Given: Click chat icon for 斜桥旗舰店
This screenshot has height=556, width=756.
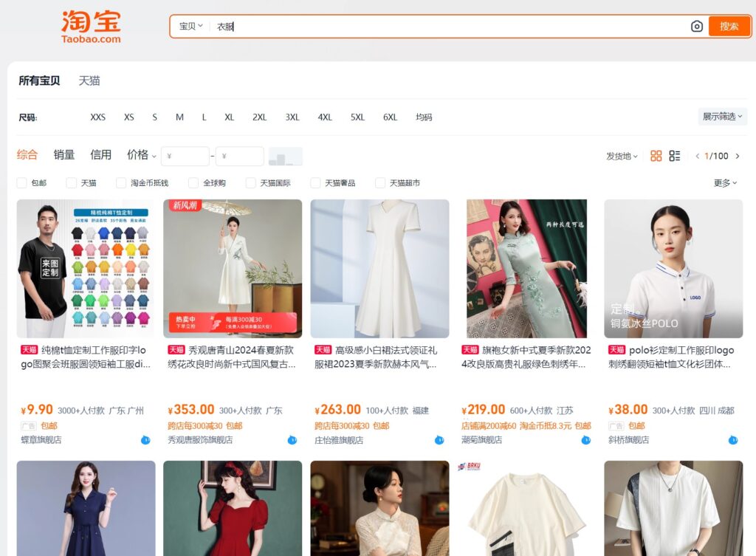Looking at the screenshot, I should [x=733, y=440].
